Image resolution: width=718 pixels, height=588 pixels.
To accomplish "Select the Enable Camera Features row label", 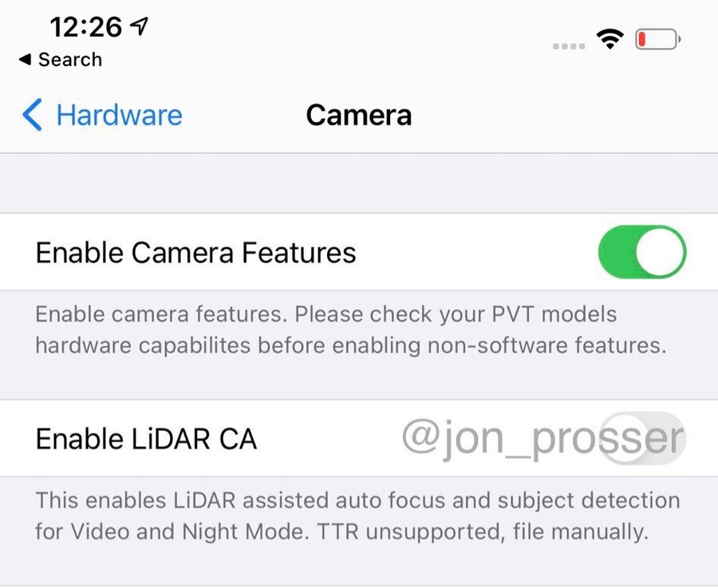I will pyautogui.click(x=196, y=252).
